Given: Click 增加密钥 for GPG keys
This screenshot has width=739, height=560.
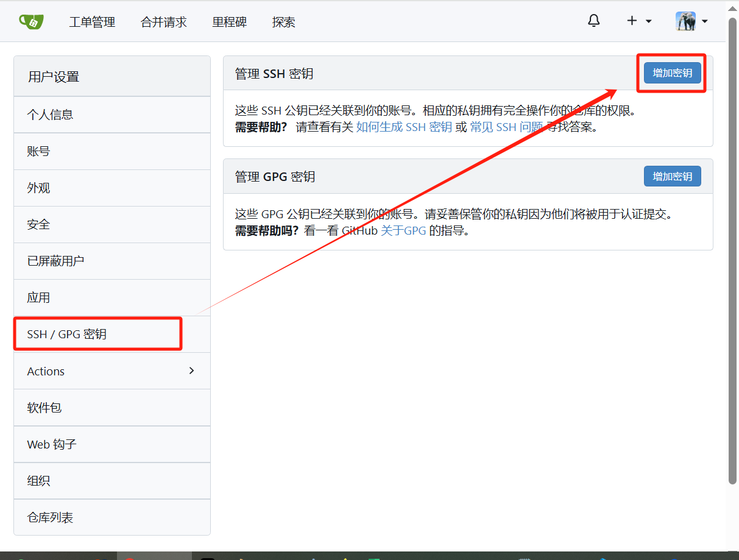Looking at the screenshot, I should point(672,176).
